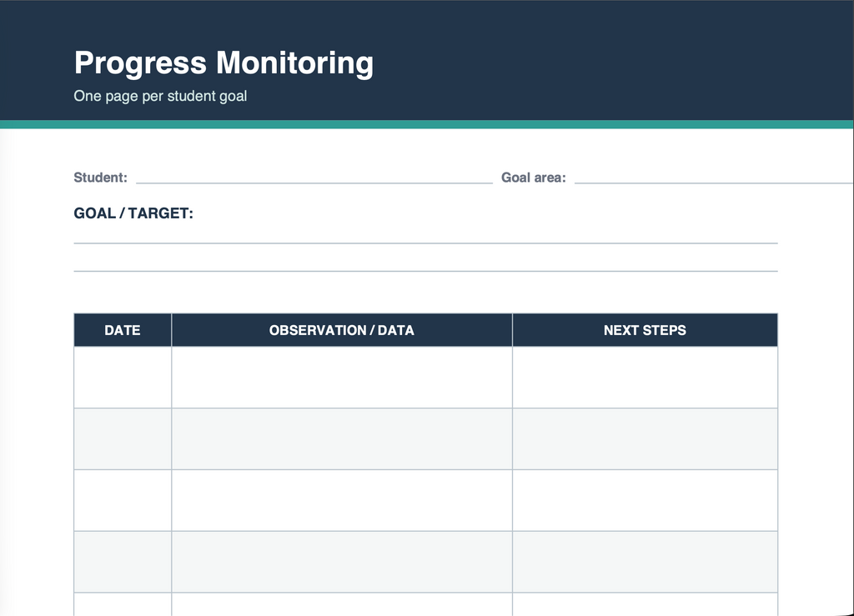This screenshot has width=854, height=616.
Task: Click fourth row shaded Date cell
Action: pyautogui.click(x=123, y=562)
